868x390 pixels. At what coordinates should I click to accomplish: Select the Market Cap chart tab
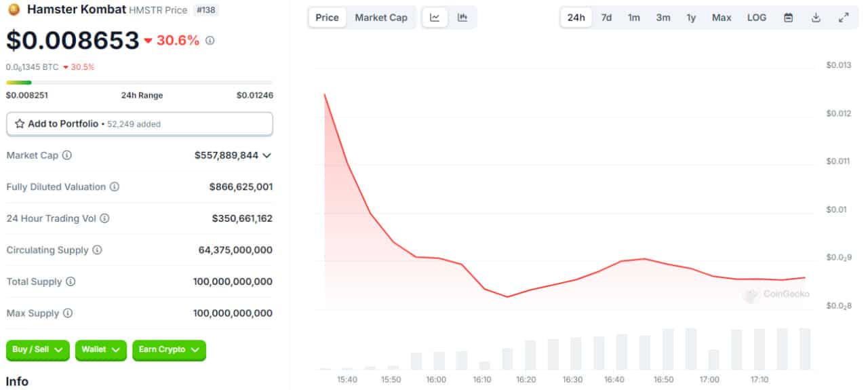click(381, 18)
